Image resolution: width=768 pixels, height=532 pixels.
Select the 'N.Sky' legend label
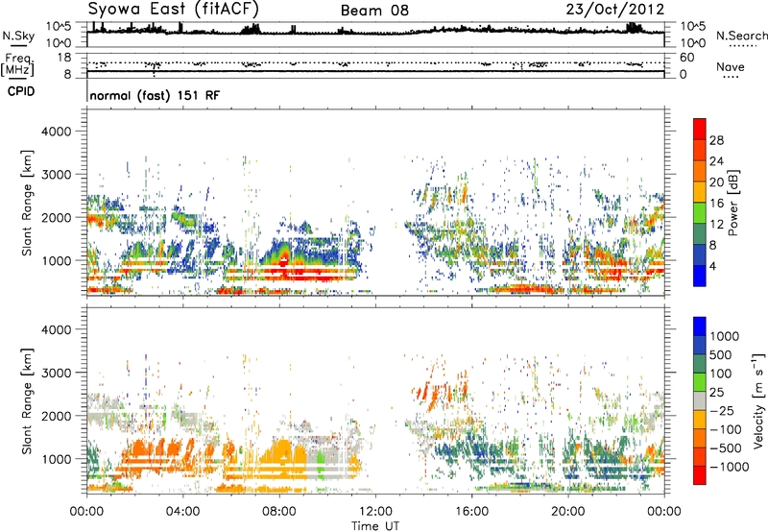pyautogui.click(x=18, y=36)
